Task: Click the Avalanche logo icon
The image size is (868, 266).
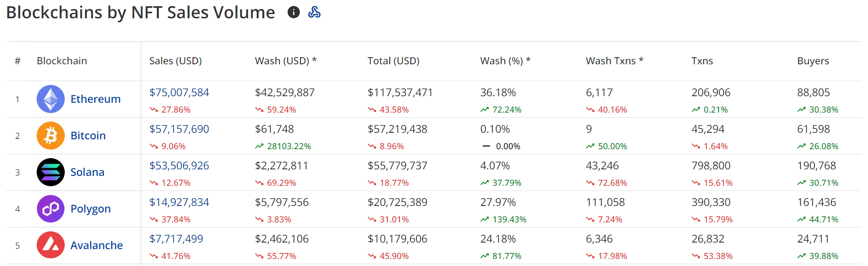Action: point(51,245)
